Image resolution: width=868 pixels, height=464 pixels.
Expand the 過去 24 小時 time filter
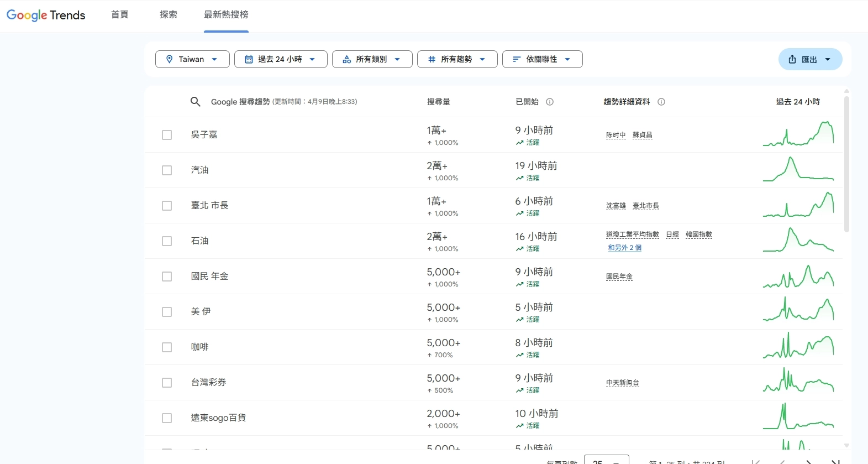click(281, 59)
